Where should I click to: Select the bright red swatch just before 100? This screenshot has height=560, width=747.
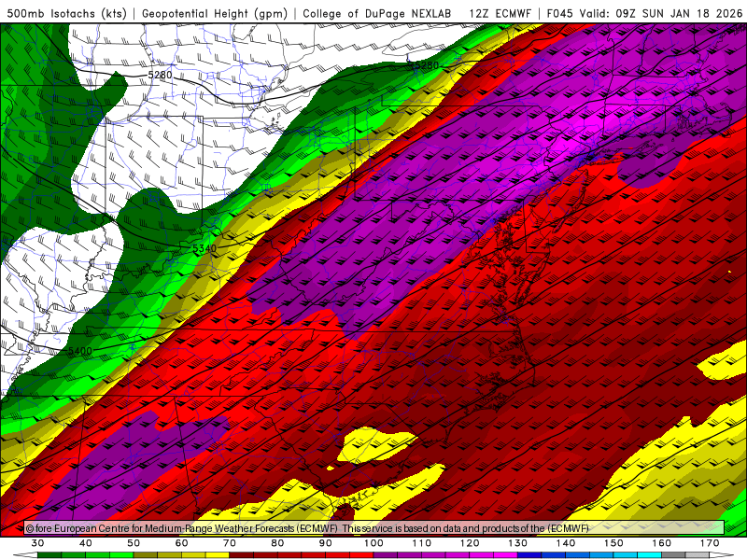pos(361,555)
